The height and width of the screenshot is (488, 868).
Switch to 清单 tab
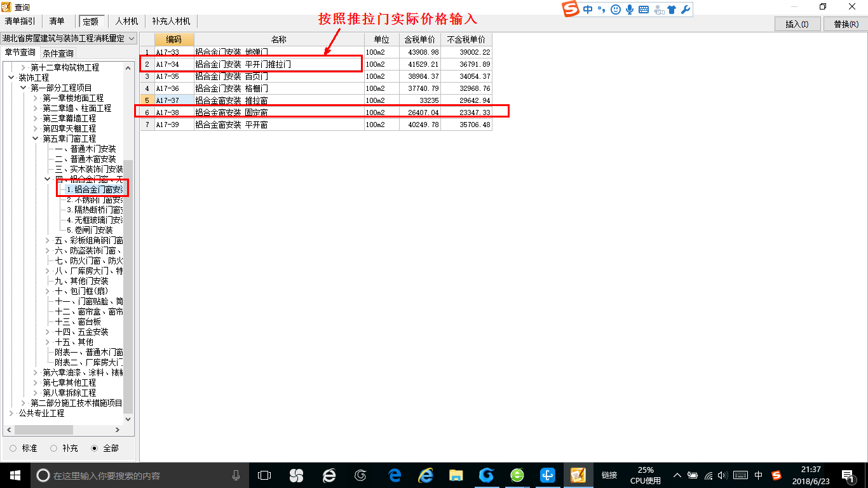(x=57, y=21)
